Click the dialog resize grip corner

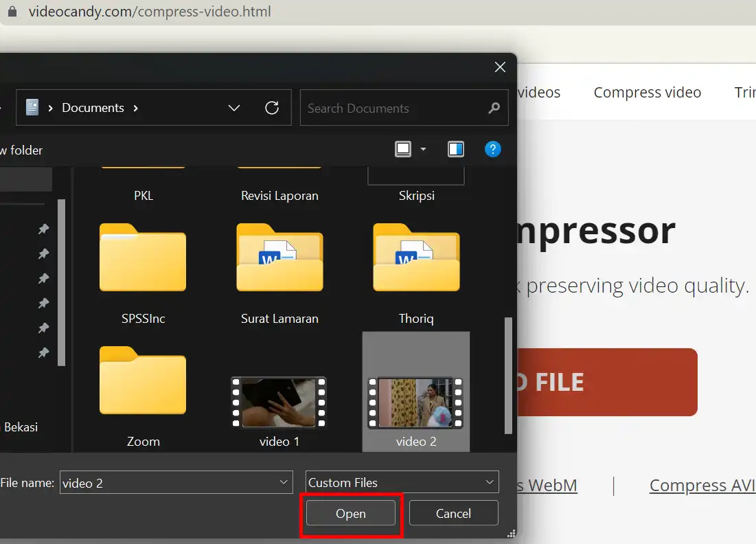click(511, 534)
